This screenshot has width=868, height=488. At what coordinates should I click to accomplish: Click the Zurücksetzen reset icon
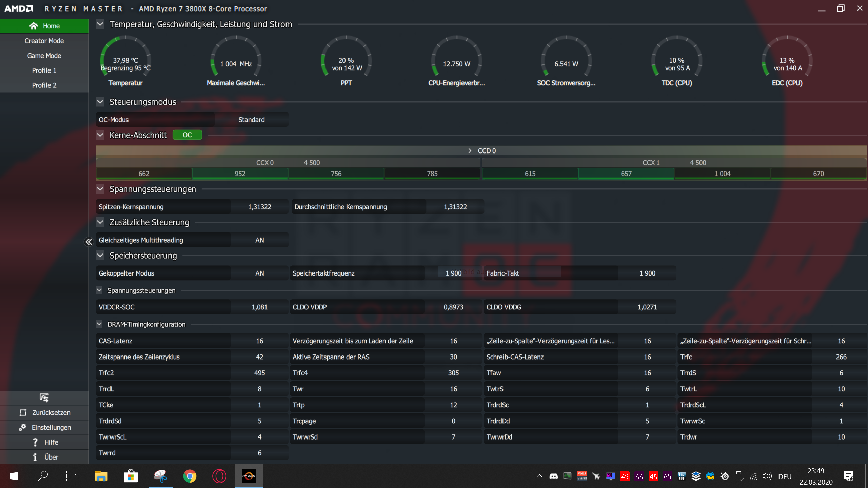click(x=23, y=412)
